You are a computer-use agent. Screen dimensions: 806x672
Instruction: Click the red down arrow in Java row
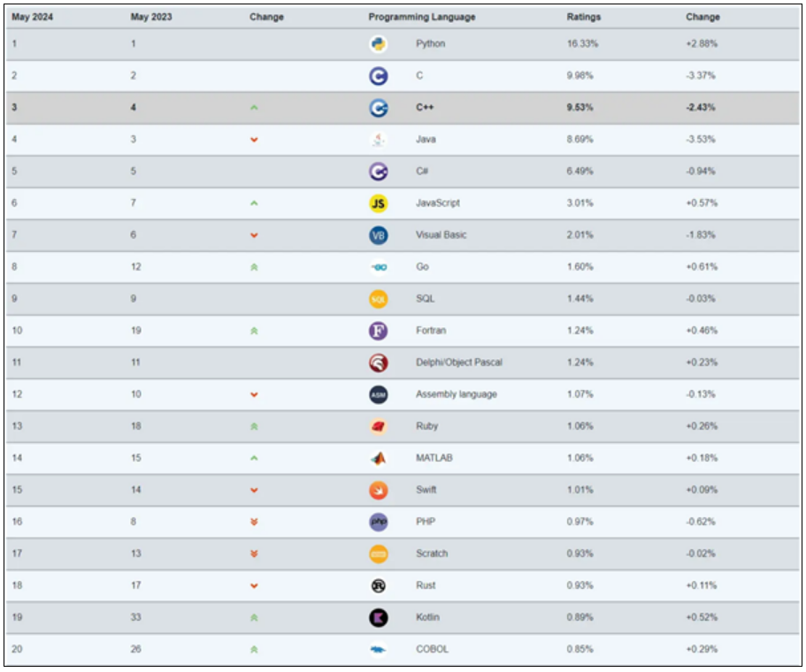point(254,140)
